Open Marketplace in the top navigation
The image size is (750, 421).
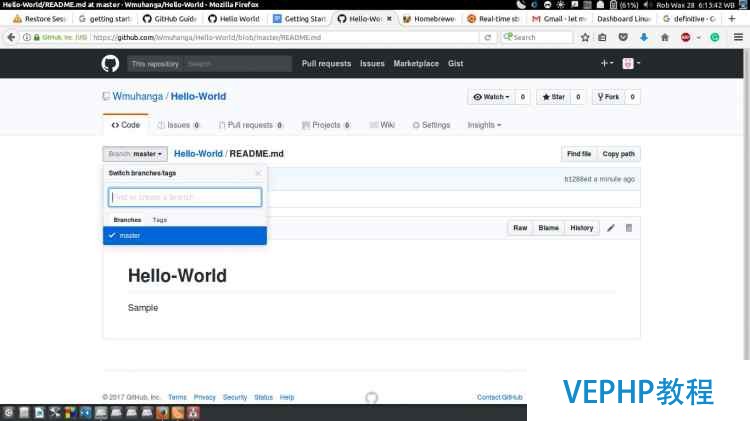point(416,64)
